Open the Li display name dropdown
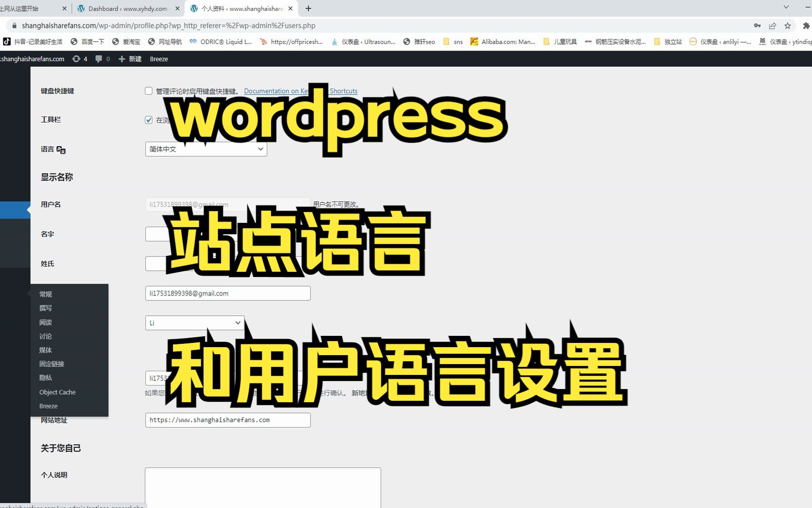Image resolution: width=812 pixels, height=508 pixels. click(195, 323)
